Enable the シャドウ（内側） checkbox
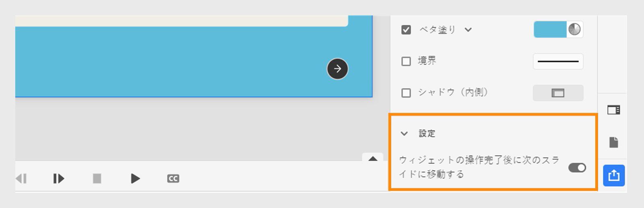Viewport: 644px width, 208px height. tap(406, 93)
